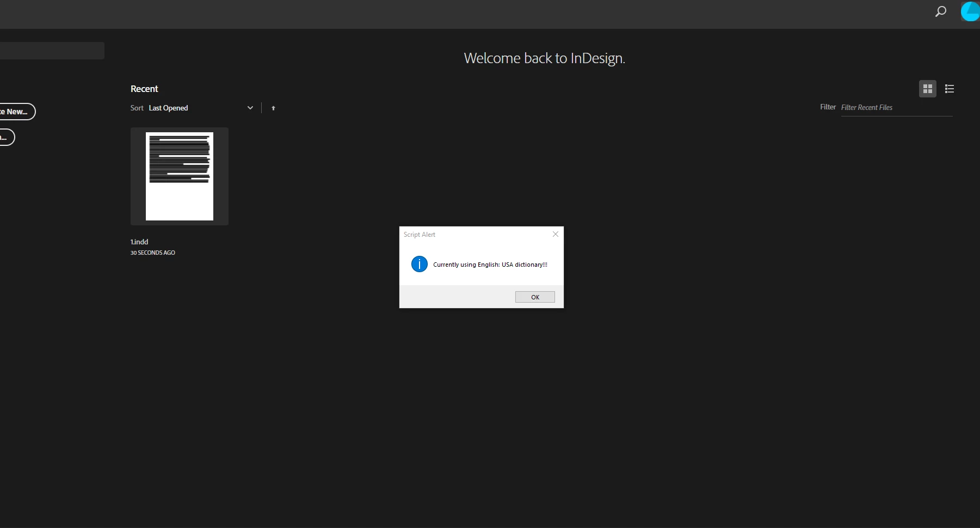Click the Open button below Create New

(7, 137)
